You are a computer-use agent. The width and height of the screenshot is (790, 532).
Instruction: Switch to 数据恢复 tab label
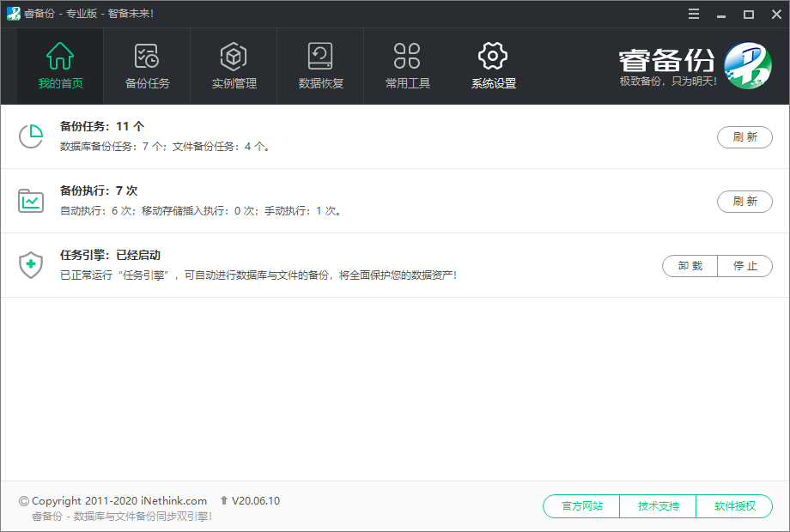tap(320, 83)
